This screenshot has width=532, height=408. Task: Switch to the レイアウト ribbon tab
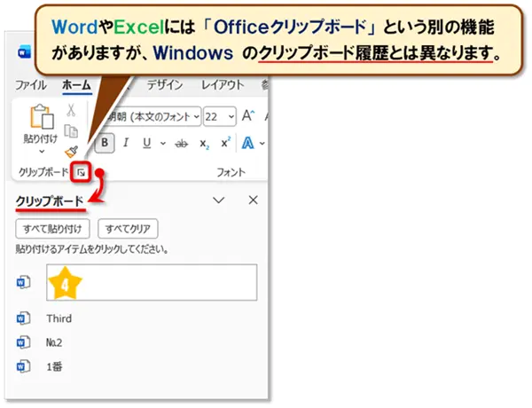(x=223, y=85)
